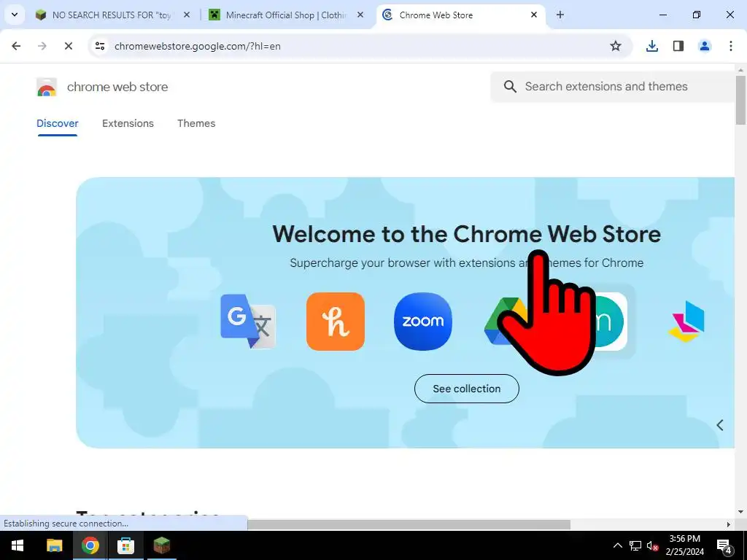Open the Themes section

click(x=196, y=123)
